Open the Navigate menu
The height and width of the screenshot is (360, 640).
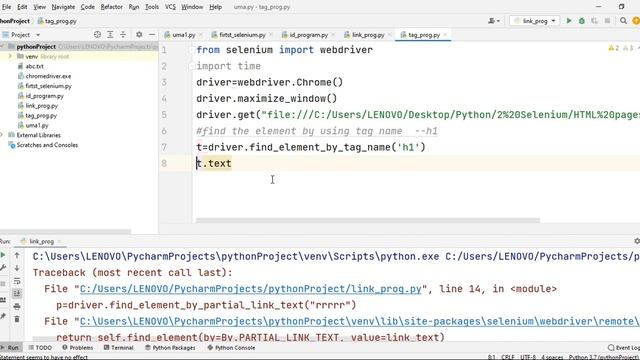63,7
